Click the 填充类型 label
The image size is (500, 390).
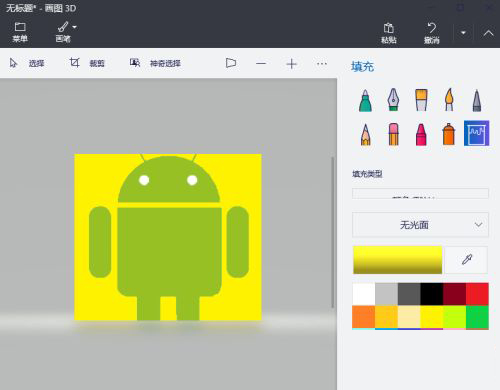point(367,174)
